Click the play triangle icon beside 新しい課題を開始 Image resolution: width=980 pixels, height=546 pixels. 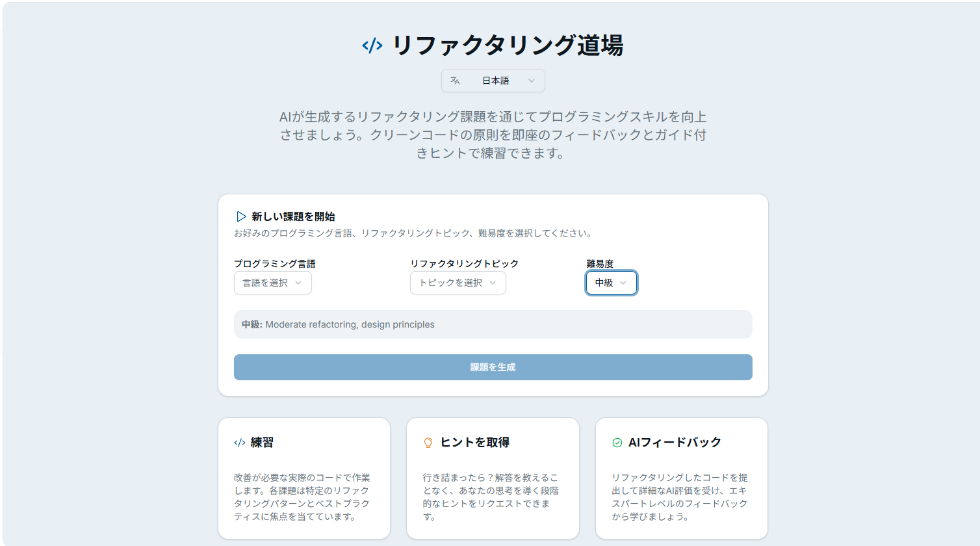(241, 216)
